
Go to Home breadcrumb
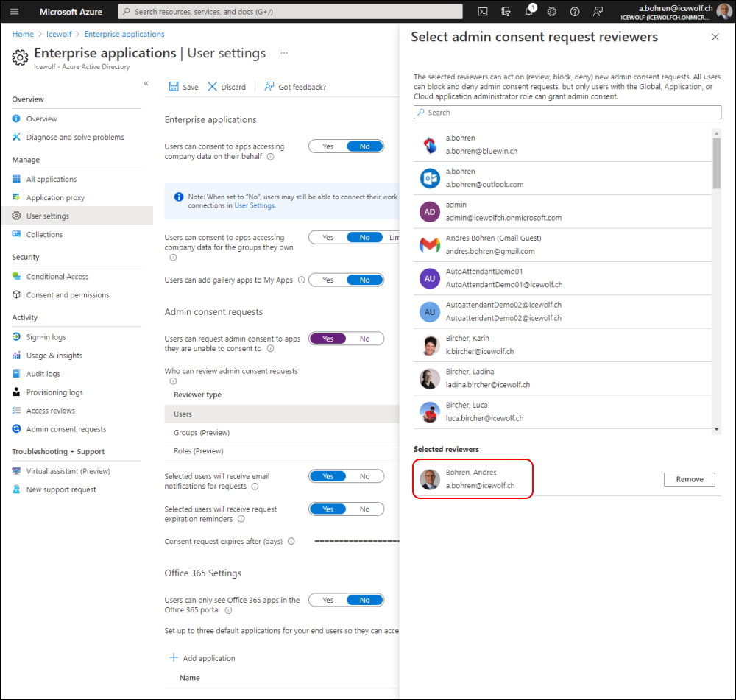coord(23,34)
